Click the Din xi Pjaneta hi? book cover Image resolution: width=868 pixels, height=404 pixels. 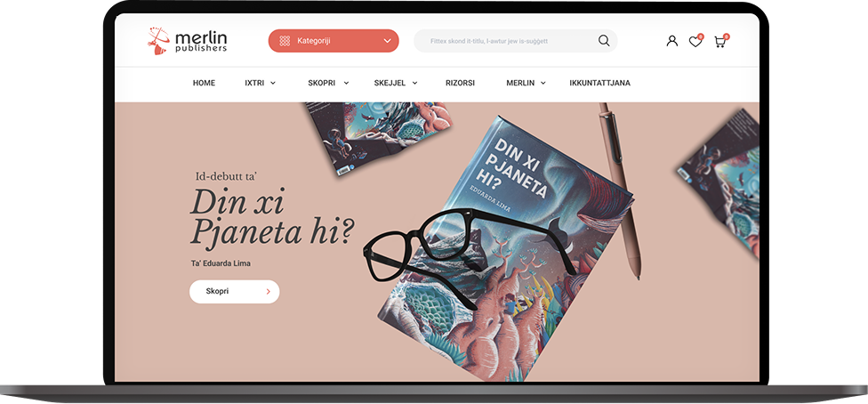click(x=507, y=249)
